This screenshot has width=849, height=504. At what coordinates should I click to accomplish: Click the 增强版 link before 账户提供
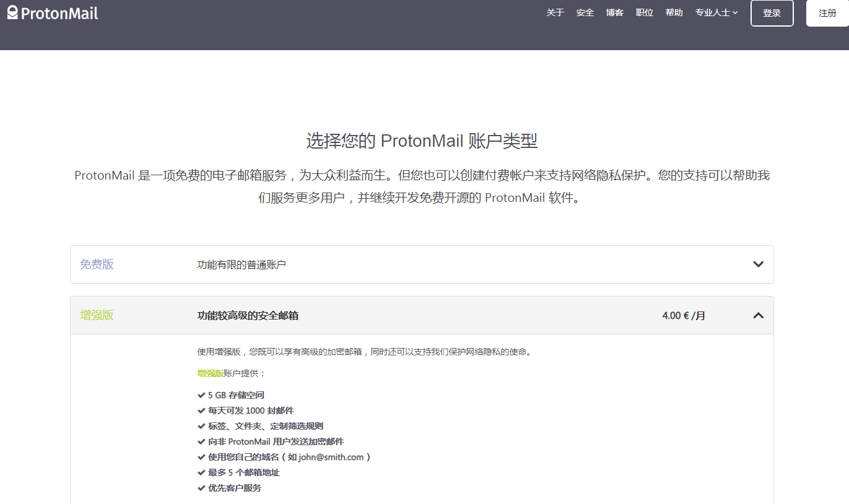click(x=210, y=373)
